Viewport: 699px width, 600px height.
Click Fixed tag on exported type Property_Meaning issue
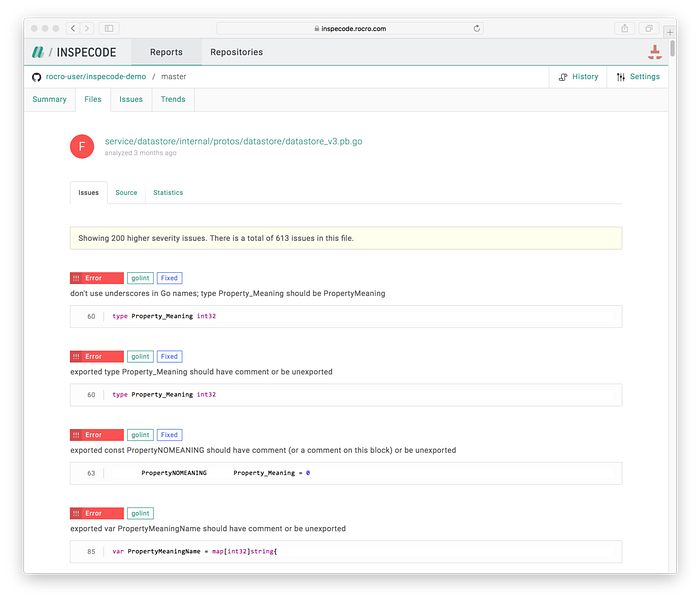pyautogui.click(x=169, y=357)
